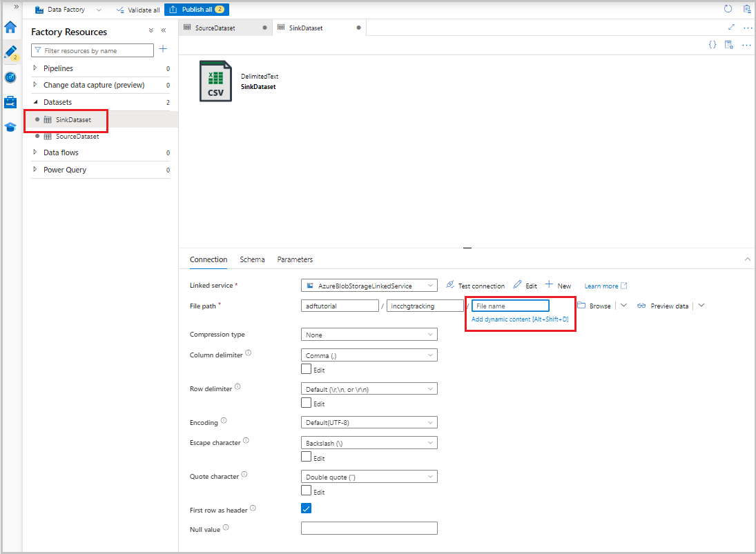This screenshot has width=756, height=554.
Task: Select SourceDataset in the Datasets tree
Action: 77,137
